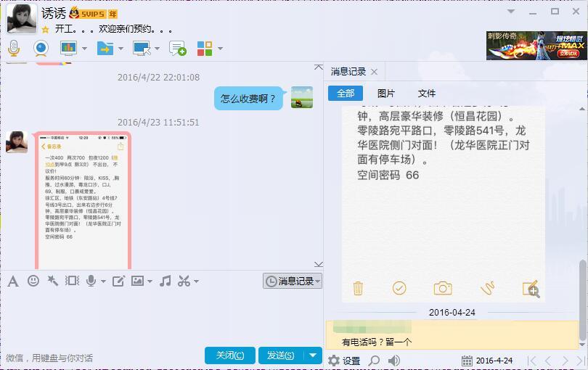Click the 关闭(C) button
The width and height of the screenshot is (588, 370).
(x=229, y=355)
